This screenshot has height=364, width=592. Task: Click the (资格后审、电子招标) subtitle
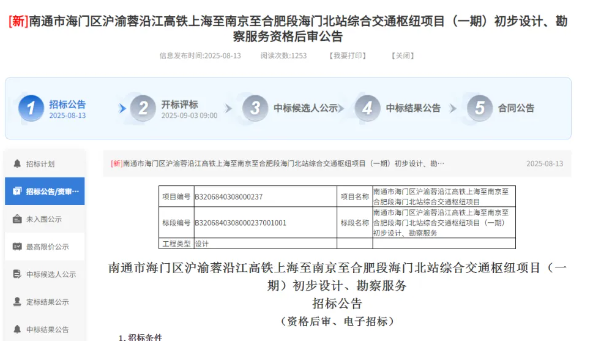[x=337, y=321]
